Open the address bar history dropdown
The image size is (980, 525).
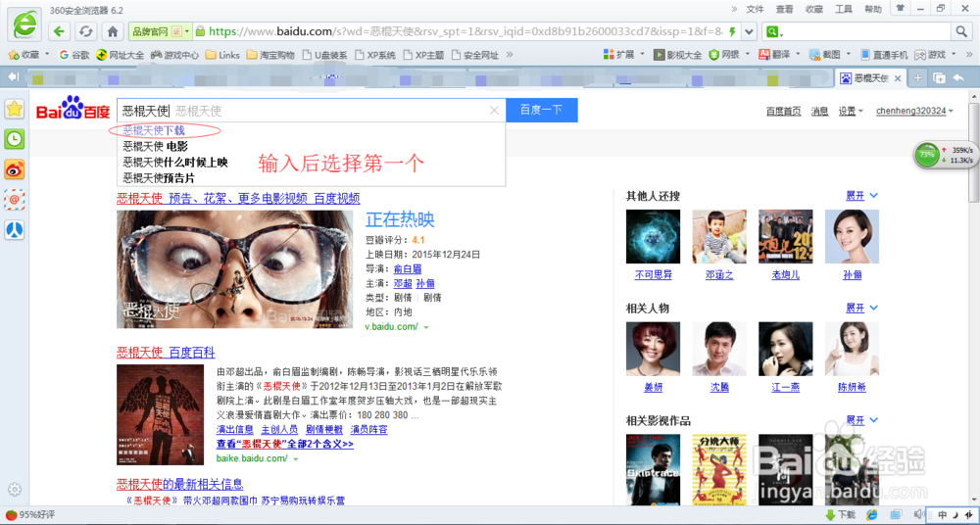click(x=750, y=31)
